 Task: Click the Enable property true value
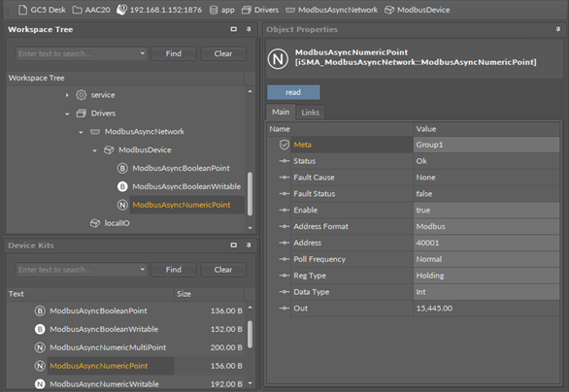coord(485,211)
